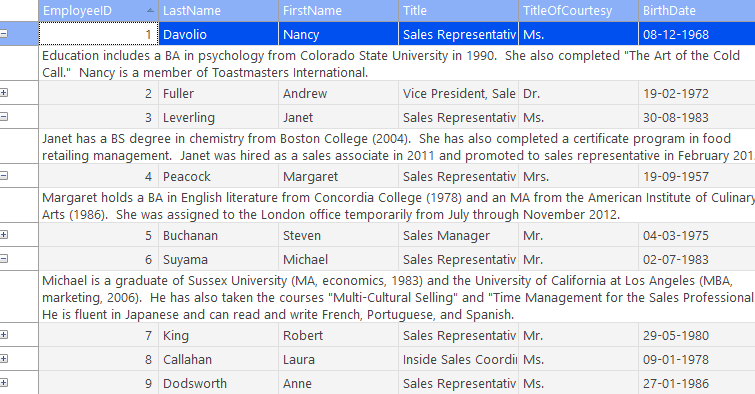Click the Mrs. courtesy title cell
Image resolution: width=755 pixels, height=394 pixels.
(578, 176)
